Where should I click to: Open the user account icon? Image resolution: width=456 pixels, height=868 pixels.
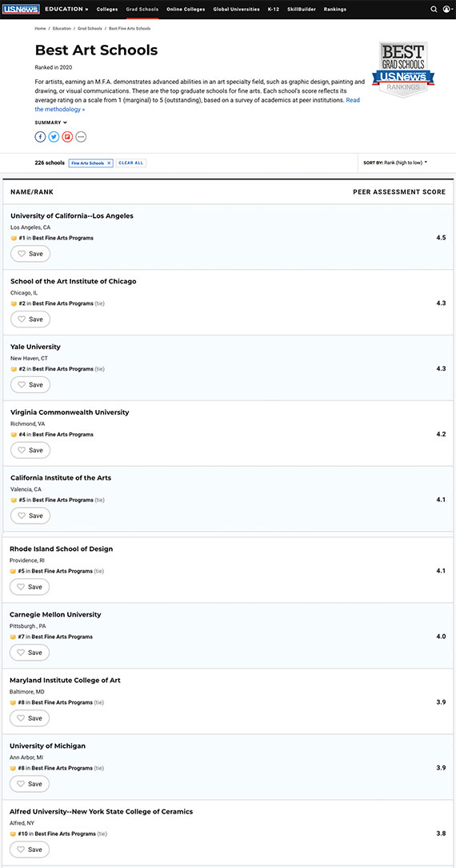tap(446, 10)
